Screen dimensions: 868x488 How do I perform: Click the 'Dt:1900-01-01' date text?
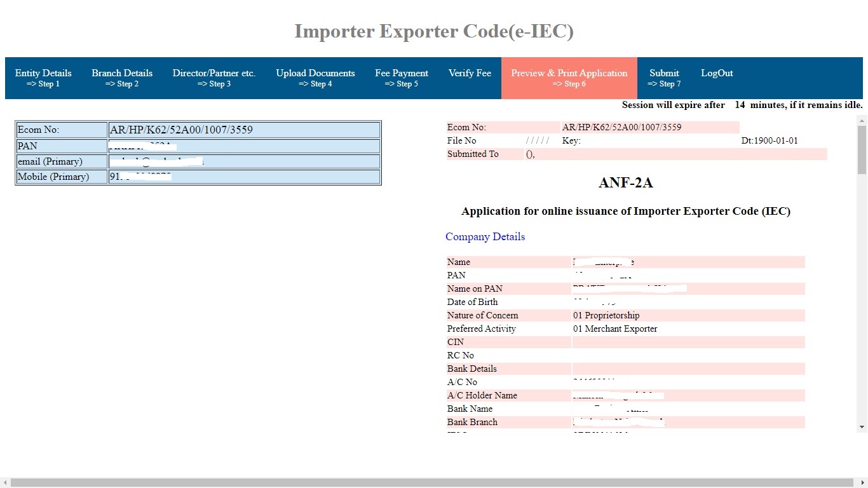770,140
